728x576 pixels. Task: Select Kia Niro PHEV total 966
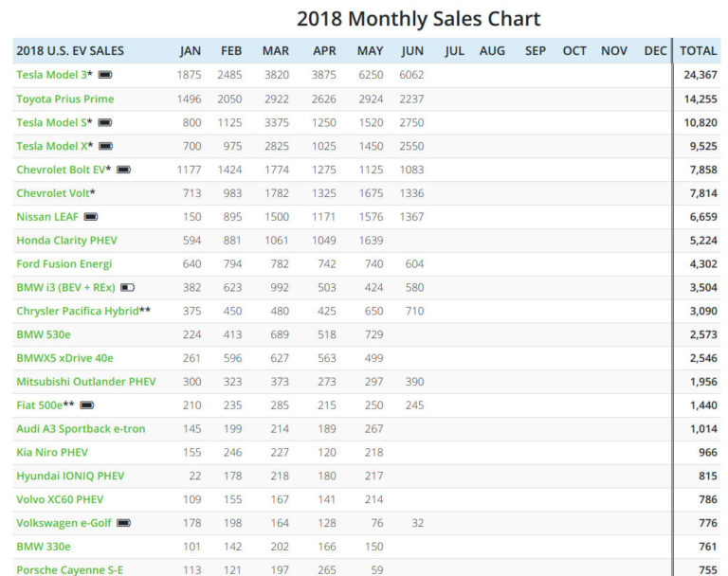pyautogui.click(x=708, y=453)
